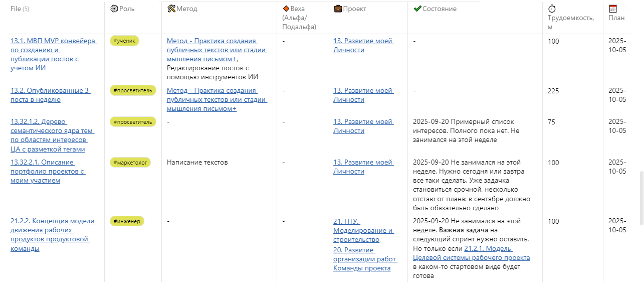Screen dimensions: 644x291
Task: Click the stopwatch icon above Трудоемкость
Action: click(552, 9)
